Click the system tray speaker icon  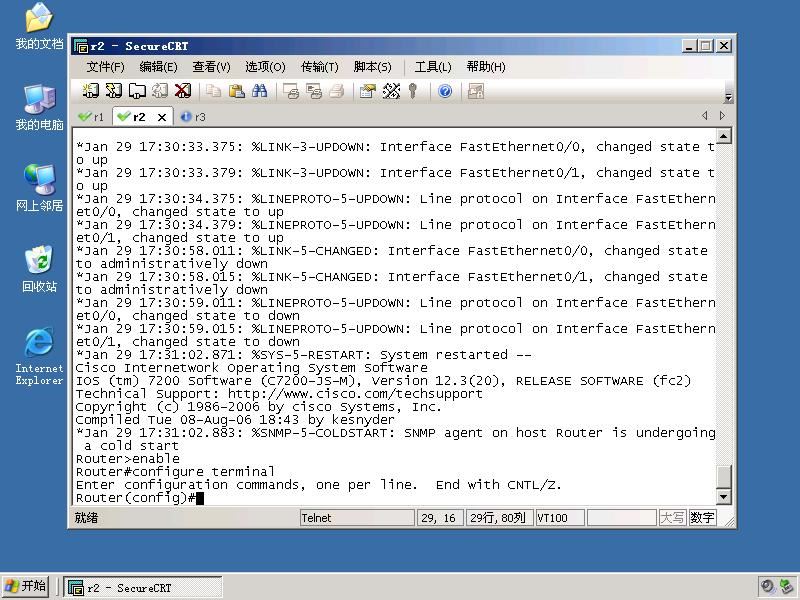pyautogui.click(x=767, y=586)
